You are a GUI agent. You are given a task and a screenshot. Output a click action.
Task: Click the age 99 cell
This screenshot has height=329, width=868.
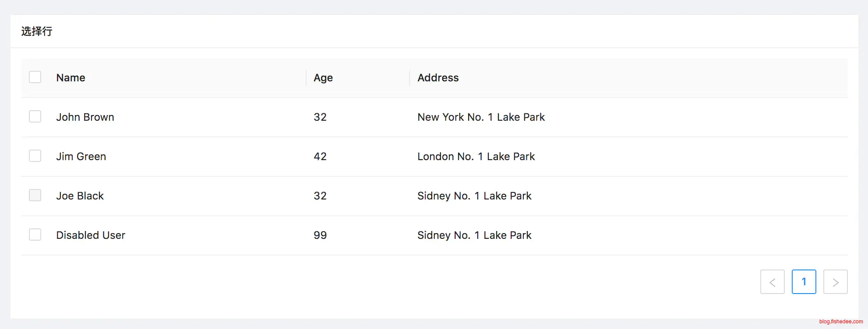click(x=320, y=235)
